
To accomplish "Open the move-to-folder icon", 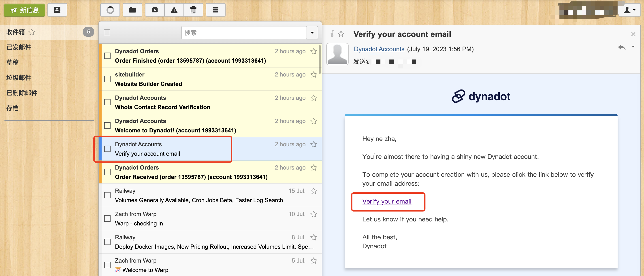I will (x=132, y=10).
